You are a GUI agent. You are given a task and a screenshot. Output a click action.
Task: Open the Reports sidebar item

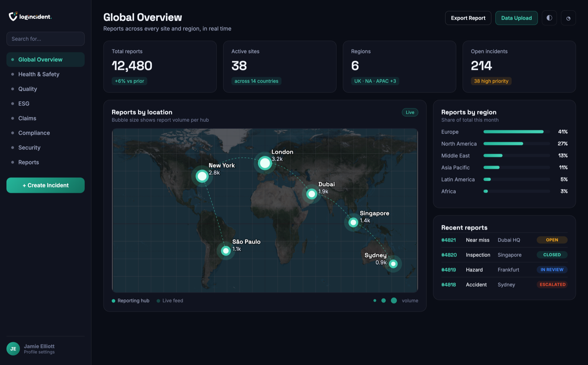(46, 162)
